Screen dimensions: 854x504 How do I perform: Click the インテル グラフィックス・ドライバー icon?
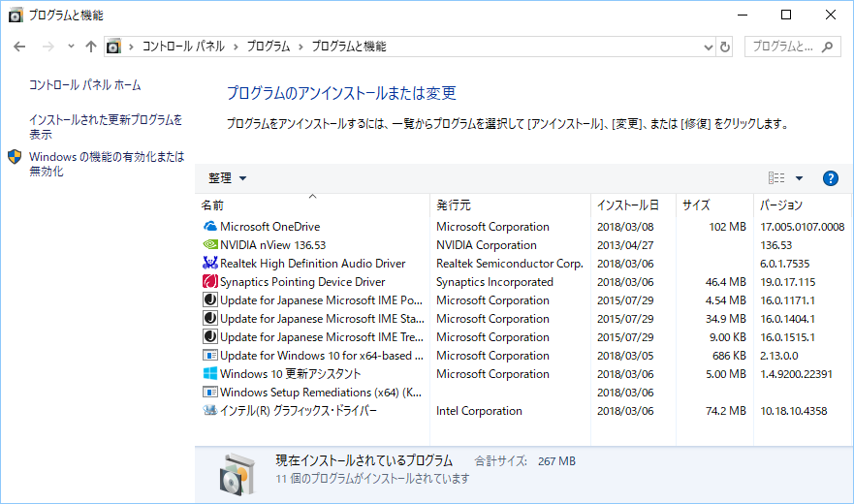(210, 411)
